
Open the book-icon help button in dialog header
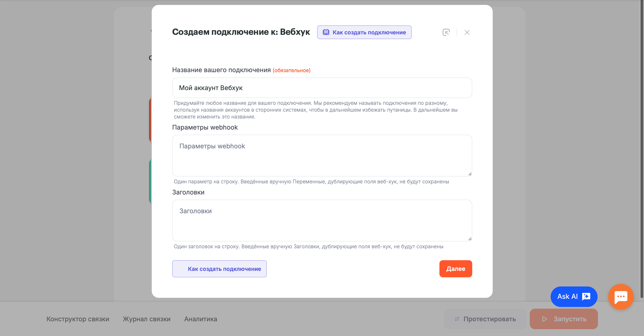click(x=364, y=32)
